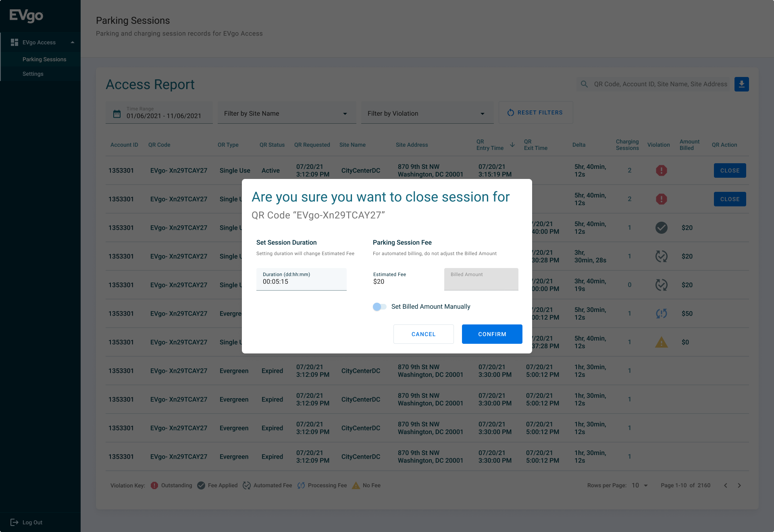
Task: Download the access report
Action: click(x=741, y=84)
